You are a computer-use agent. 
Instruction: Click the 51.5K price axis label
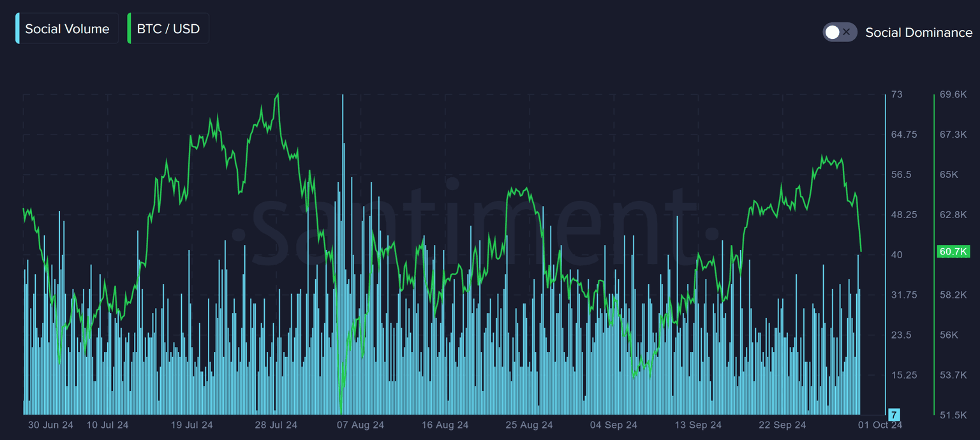[953, 415]
